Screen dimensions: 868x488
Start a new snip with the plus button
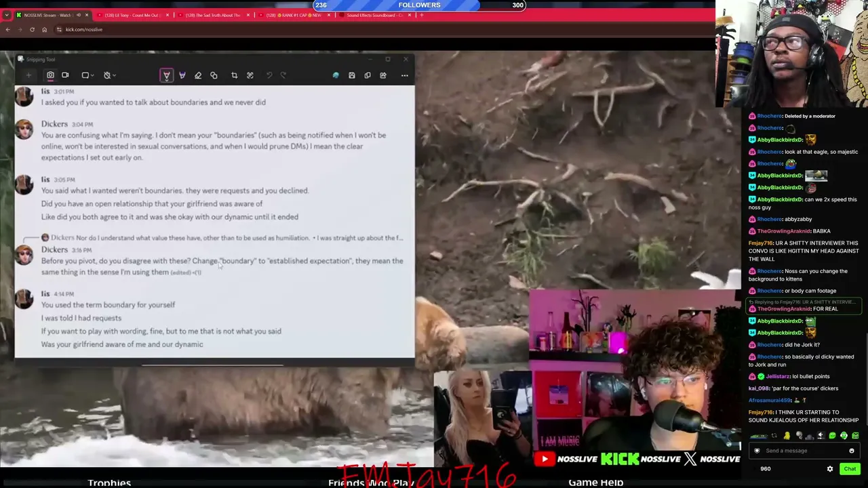coord(28,75)
